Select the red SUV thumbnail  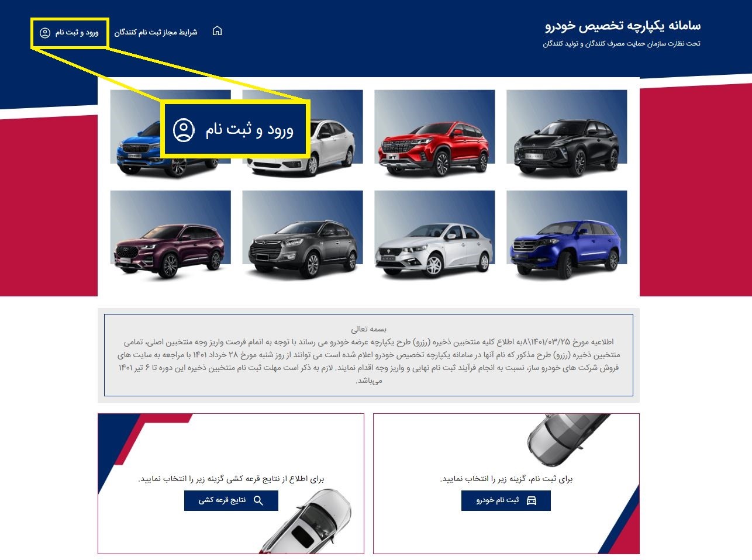click(434, 134)
